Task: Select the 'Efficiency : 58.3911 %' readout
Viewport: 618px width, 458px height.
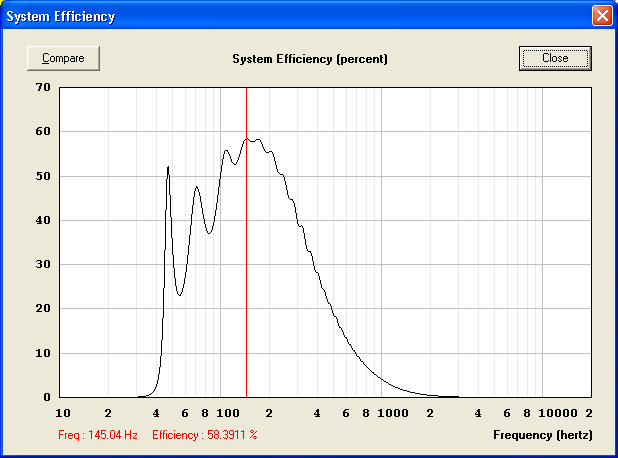Action: [205, 435]
